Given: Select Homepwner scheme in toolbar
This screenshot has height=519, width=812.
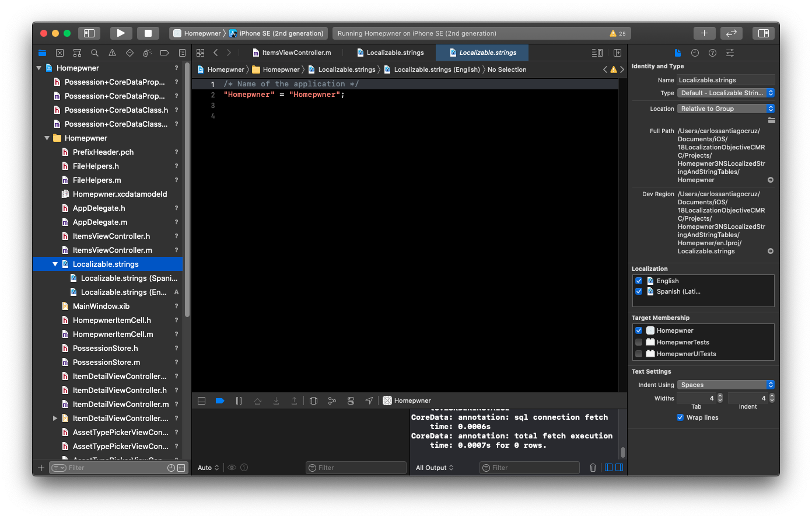Looking at the screenshot, I should pyautogui.click(x=197, y=33).
